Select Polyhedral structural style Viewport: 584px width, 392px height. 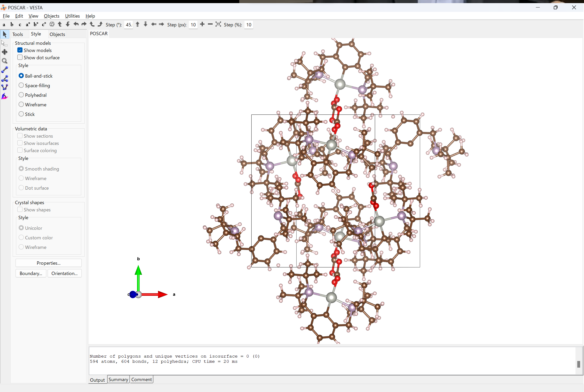[21, 95]
